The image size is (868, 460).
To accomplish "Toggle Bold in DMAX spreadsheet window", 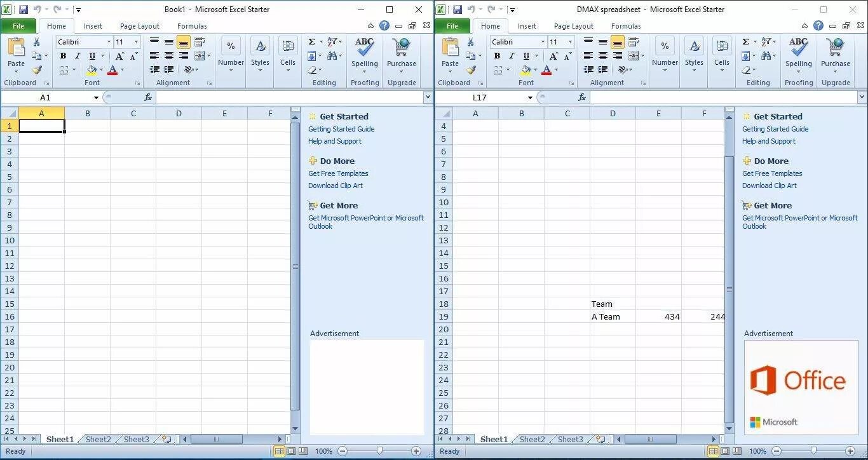I will tap(497, 56).
